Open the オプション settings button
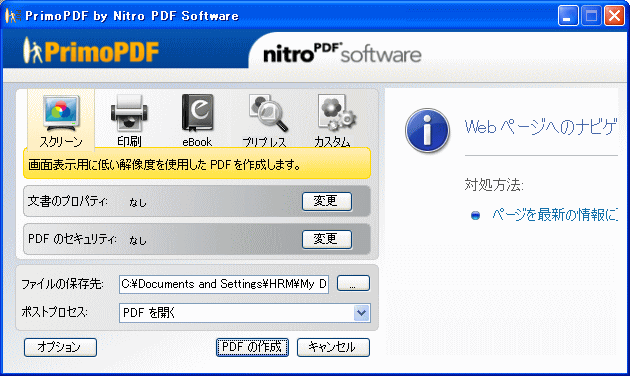 point(60,347)
